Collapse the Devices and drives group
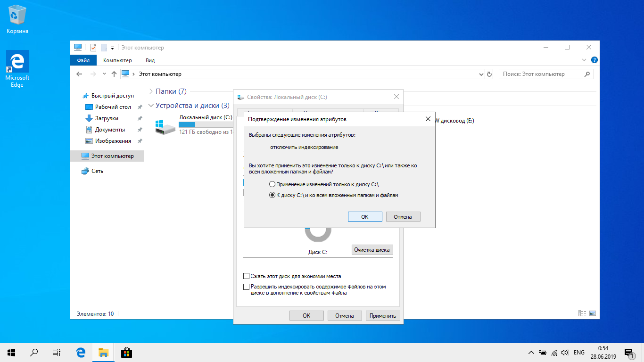The height and width of the screenshot is (362, 644). (x=151, y=106)
